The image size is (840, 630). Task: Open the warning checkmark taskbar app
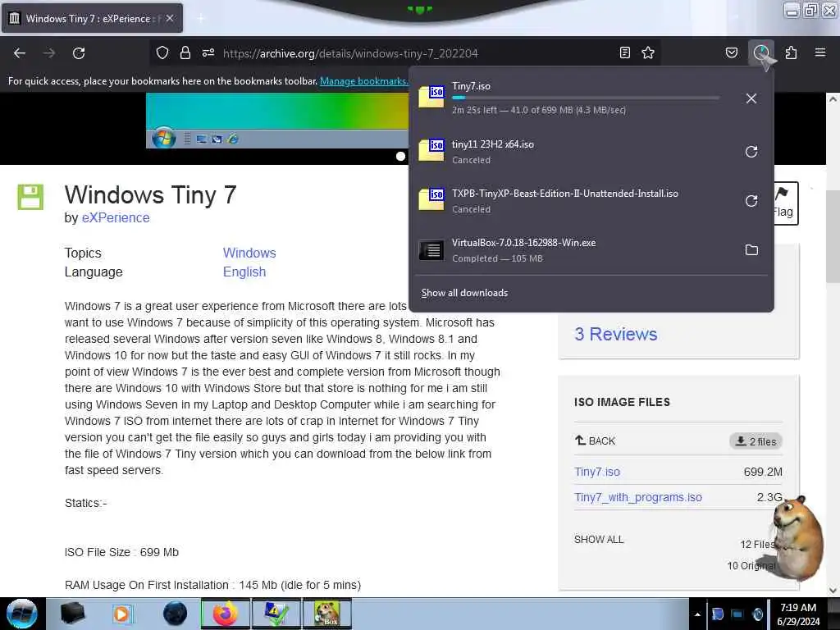click(x=276, y=614)
